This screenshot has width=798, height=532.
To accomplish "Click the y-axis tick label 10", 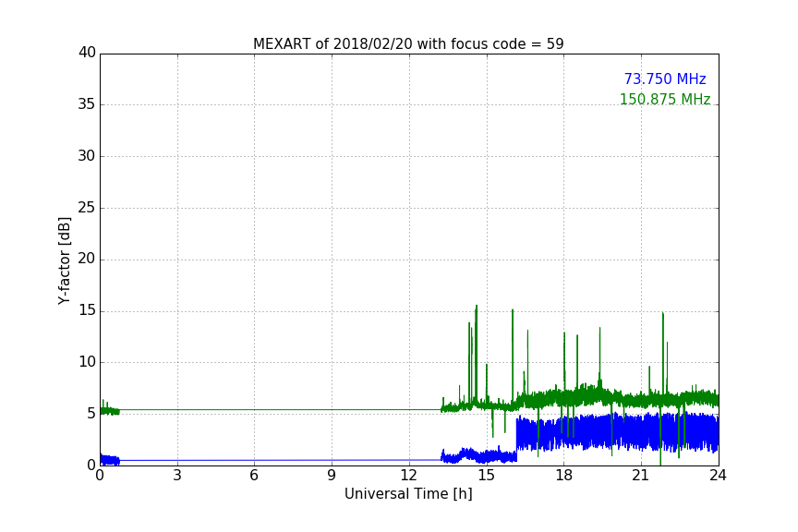I will (87, 362).
